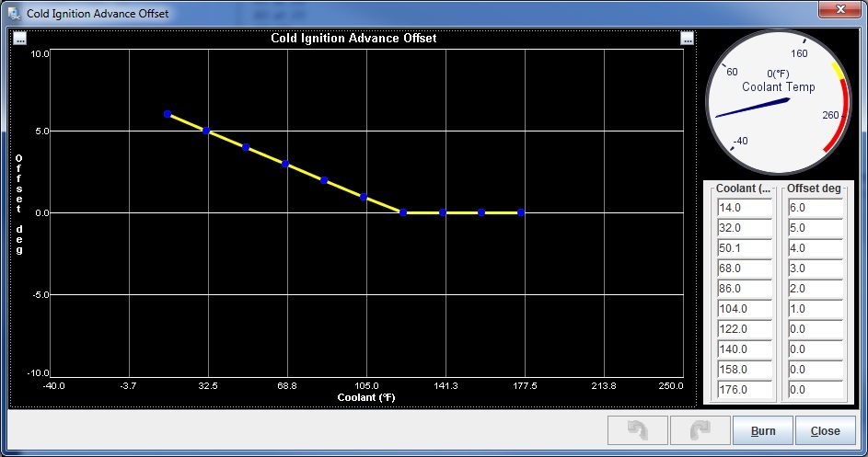
Task: Close the Cold Ignition Advance Offset dialog
Action: point(825,430)
